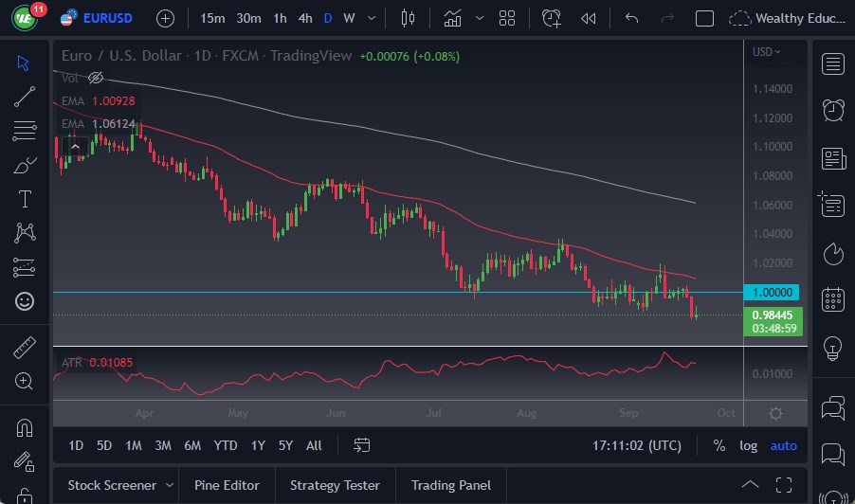
Task: Select the trend line drawing tool
Action: 25,96
